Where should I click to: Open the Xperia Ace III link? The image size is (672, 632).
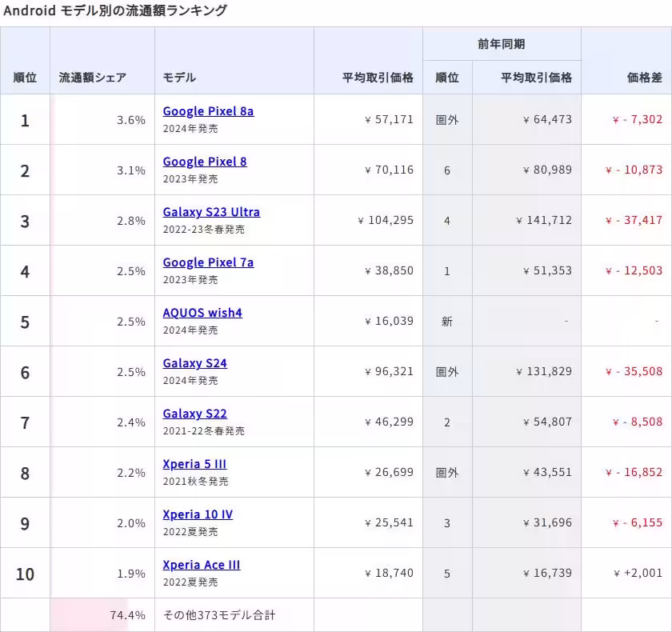coord(201,565)
